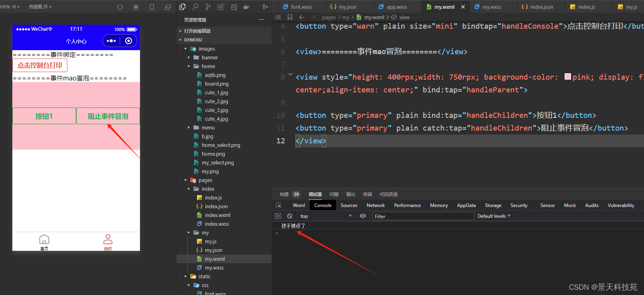This screenshot has width=644, height=295.
Task: Click the refresh simulator icon
Action: 120,7
